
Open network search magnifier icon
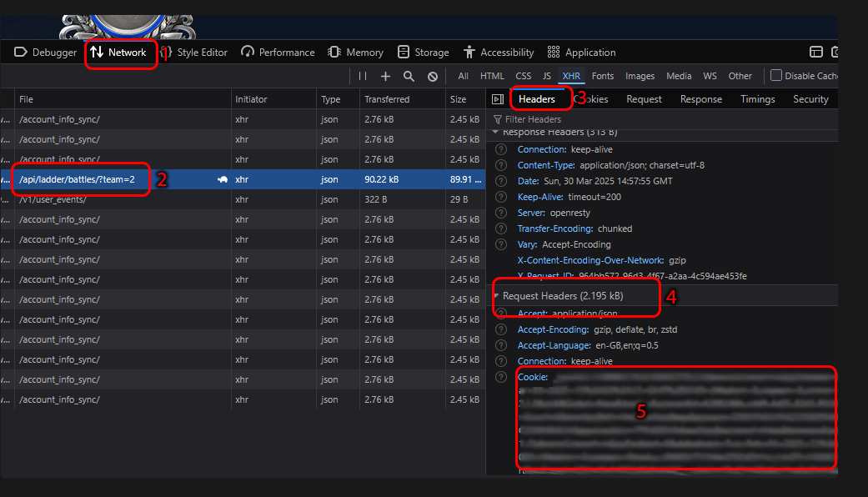[x=409, y=76]
